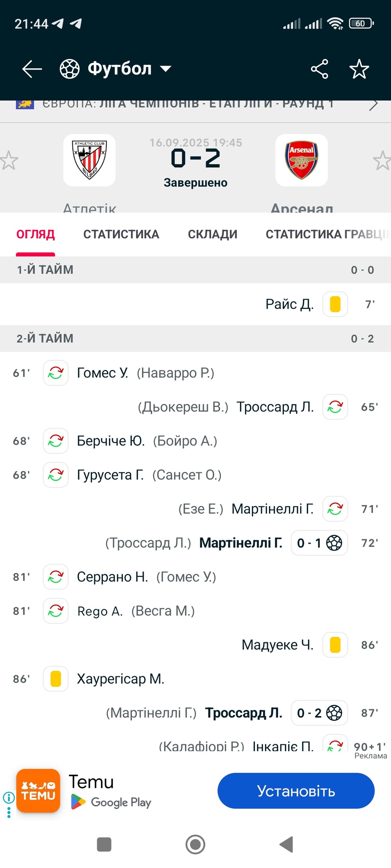This screenshot has height=868, width=391.
Task: Open the Athletic Club team logo
Action: click(90, 160)
